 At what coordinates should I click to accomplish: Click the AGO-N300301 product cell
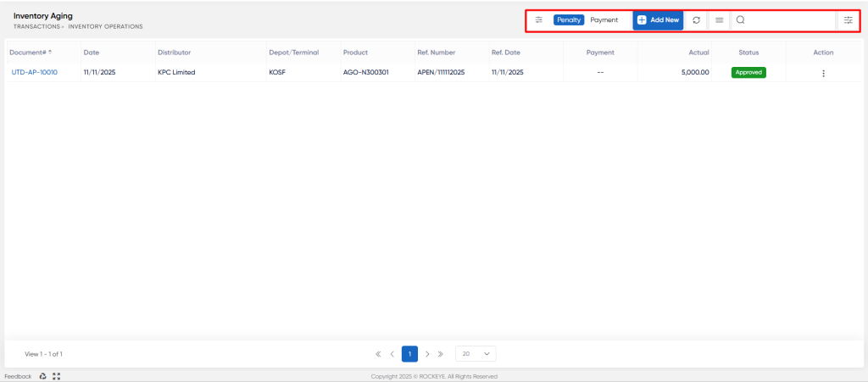[366, 72]
